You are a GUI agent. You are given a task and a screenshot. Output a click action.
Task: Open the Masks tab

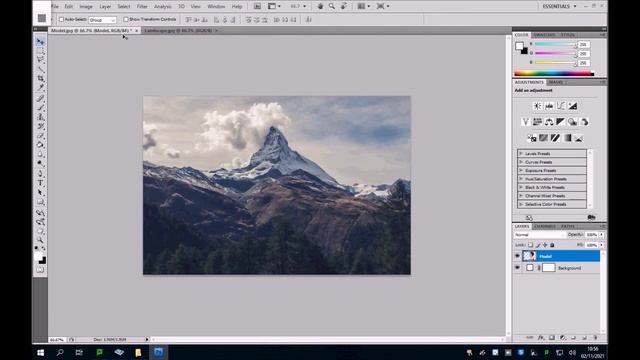(555, 82)
